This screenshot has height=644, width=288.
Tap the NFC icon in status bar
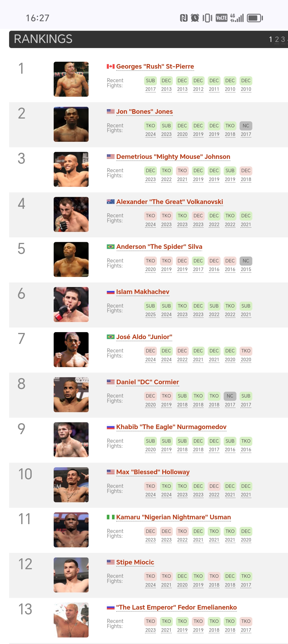[184, 18]
